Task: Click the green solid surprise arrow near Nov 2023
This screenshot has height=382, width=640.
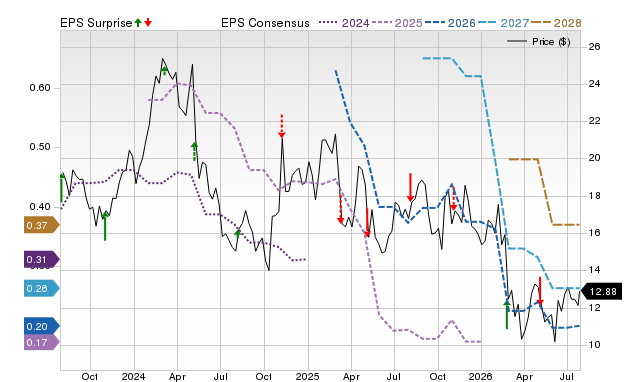Action: (x=105, y=227)
